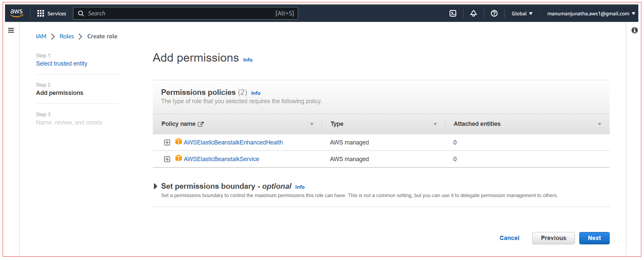Open the Global region dropdown

tap(522, 14)
